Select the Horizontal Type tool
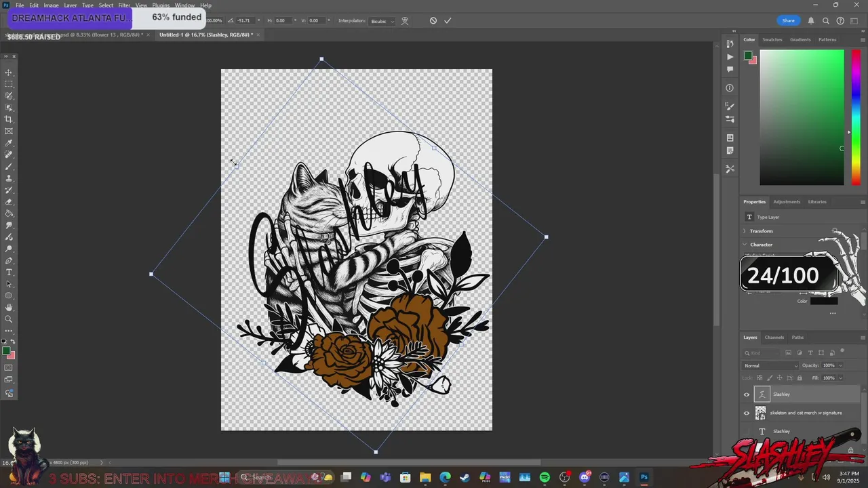868x488 pixels. (x=9, y=272)
